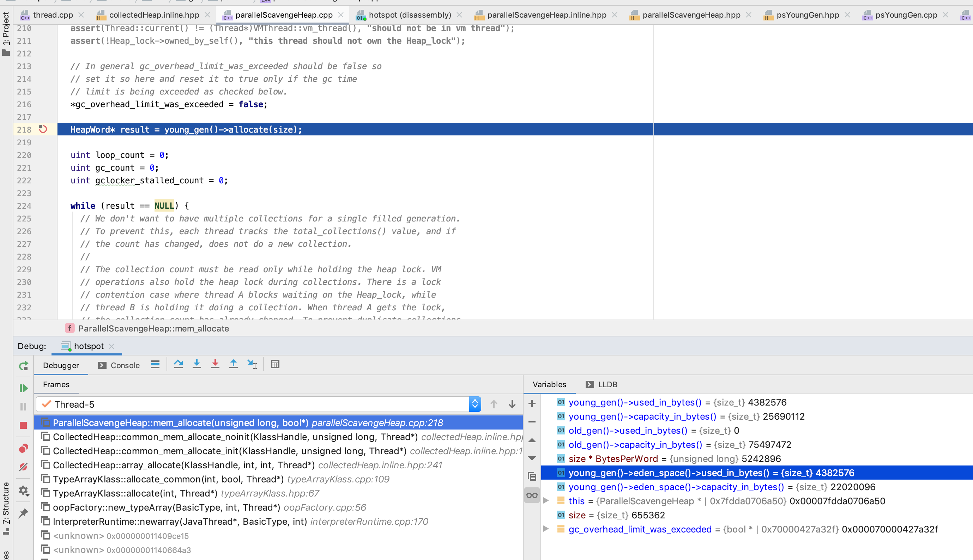Expand the gc_overhead_limit_was_exceeded variable
Screen dimensions: 973x560
coord(546,529)
